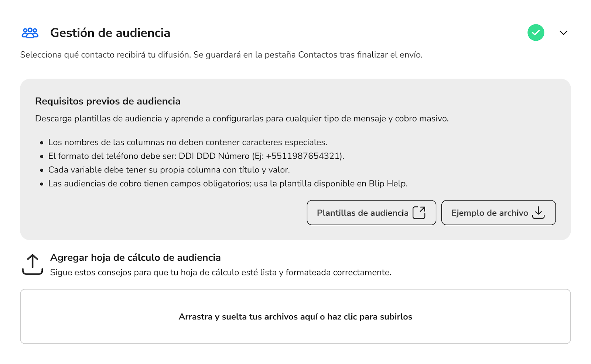Click the upload arrow icon
This screenshot has width=591, height=364.
coord(33,264)
